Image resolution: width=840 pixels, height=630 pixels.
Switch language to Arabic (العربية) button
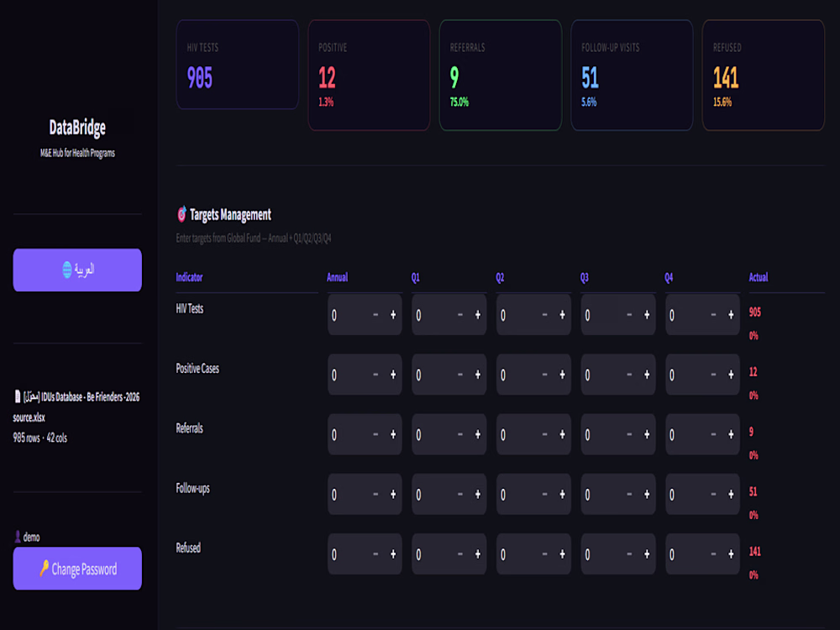click(77, 270)
